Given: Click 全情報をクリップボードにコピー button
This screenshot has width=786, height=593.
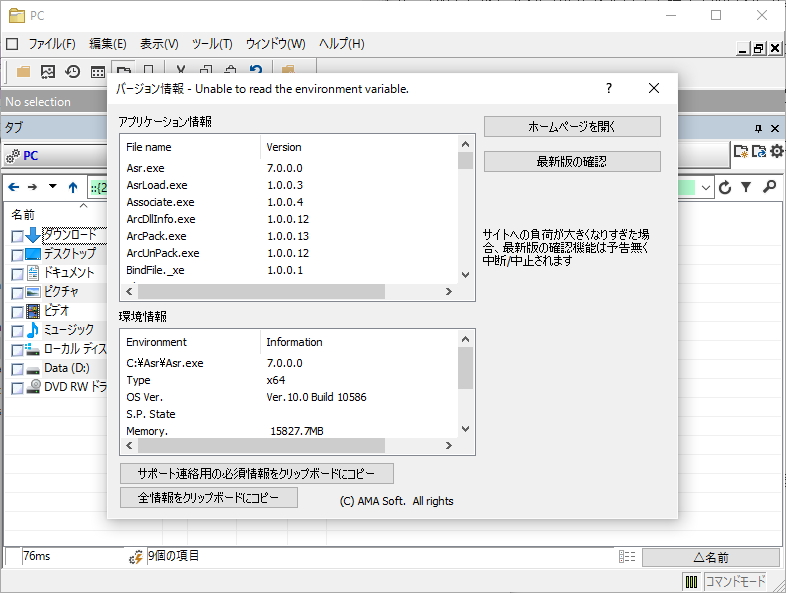Looking at the screenshot, I should [209, 498].
